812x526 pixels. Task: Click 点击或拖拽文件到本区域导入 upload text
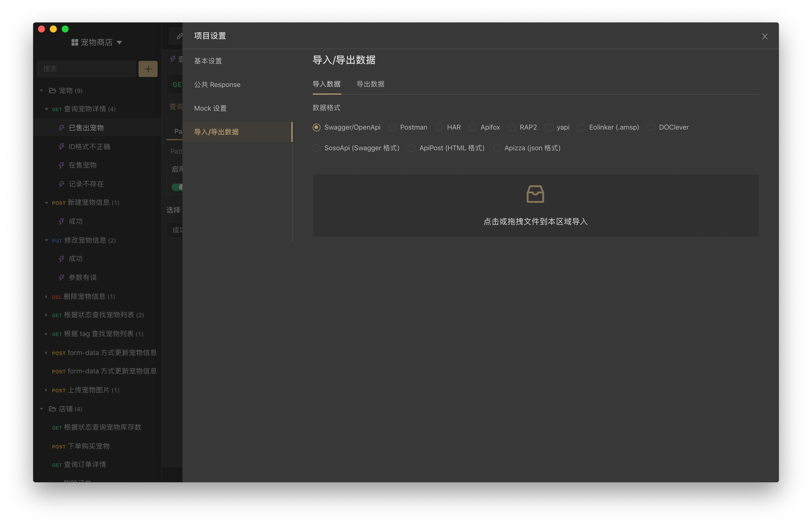[x=535, y=222]
